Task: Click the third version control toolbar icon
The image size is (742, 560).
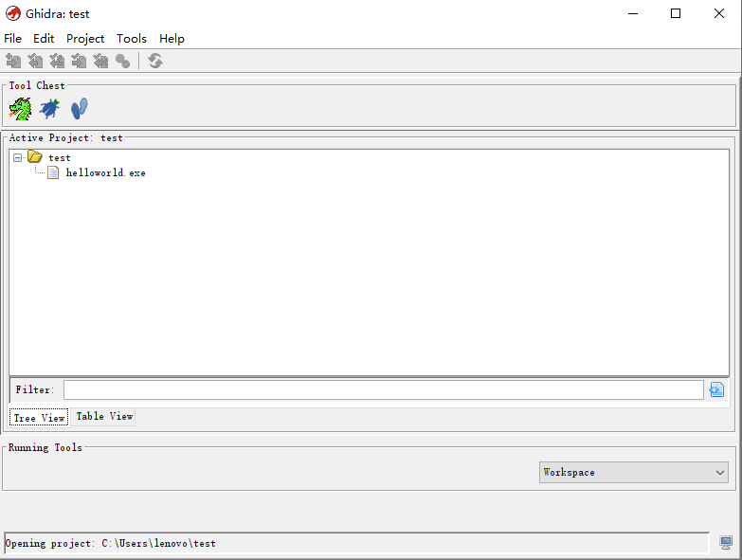Action: (57, 61)
